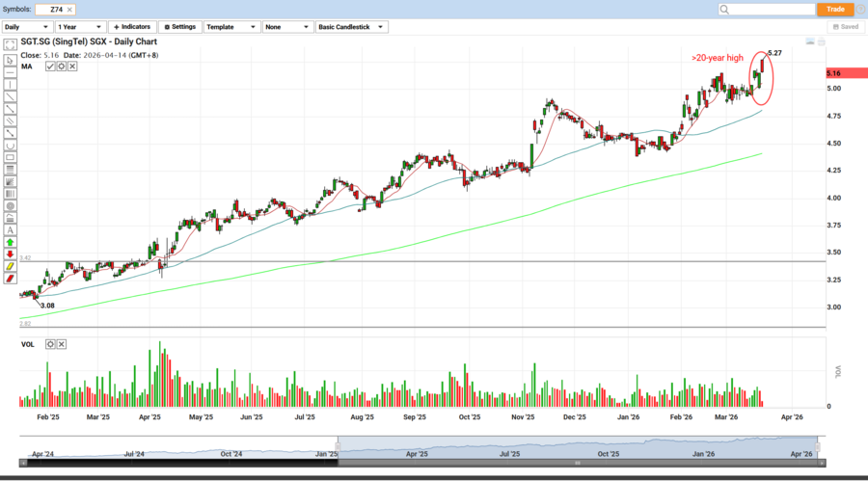
Task: Open the Basic Candlestick chart type dropdown
Action: coord(352,27)
